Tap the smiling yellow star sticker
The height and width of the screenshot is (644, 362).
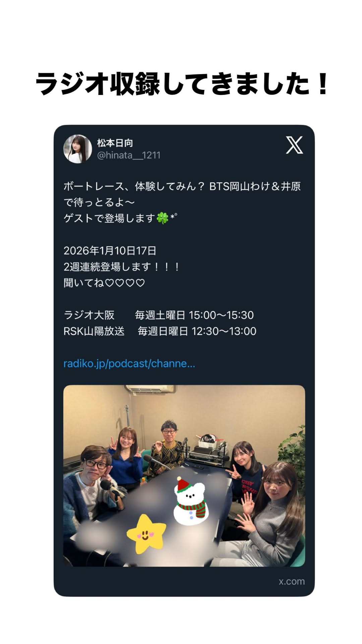pos(146,534)
